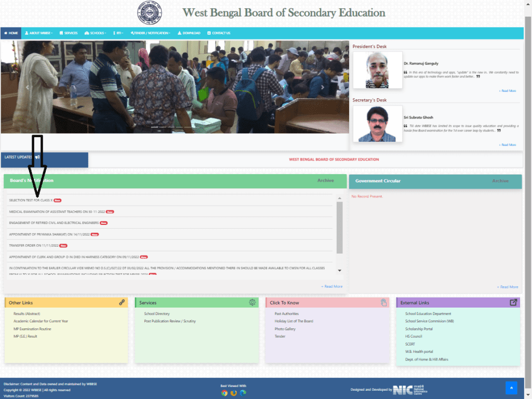
Task: Expand the ABOUT WBBSE dropdown menu
Action: click(x=38, y=33)
